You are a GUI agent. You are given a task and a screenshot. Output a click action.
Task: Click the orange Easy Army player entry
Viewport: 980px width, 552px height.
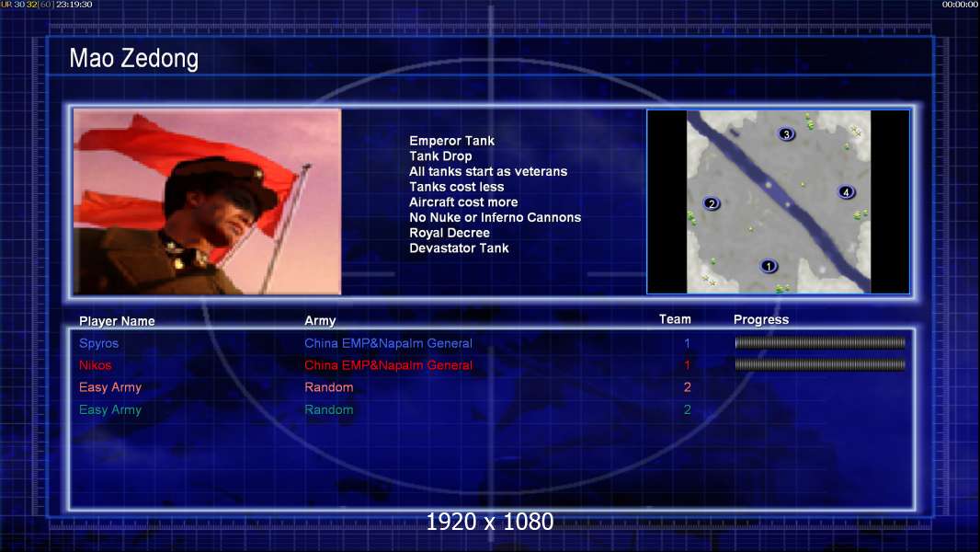click(x=110, y=387)
